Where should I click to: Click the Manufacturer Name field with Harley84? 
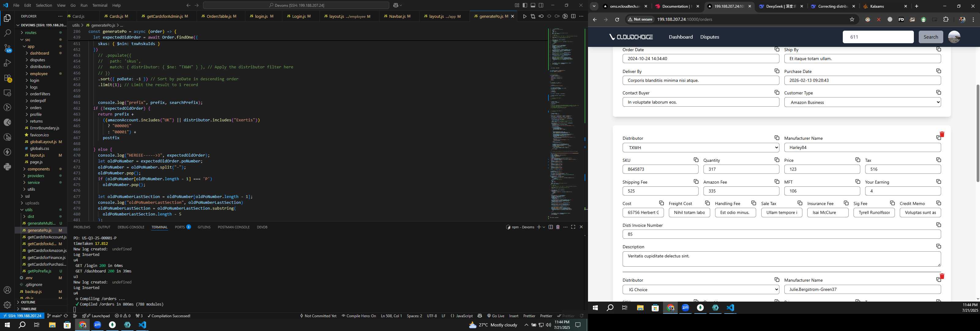(x=862, y=147)
